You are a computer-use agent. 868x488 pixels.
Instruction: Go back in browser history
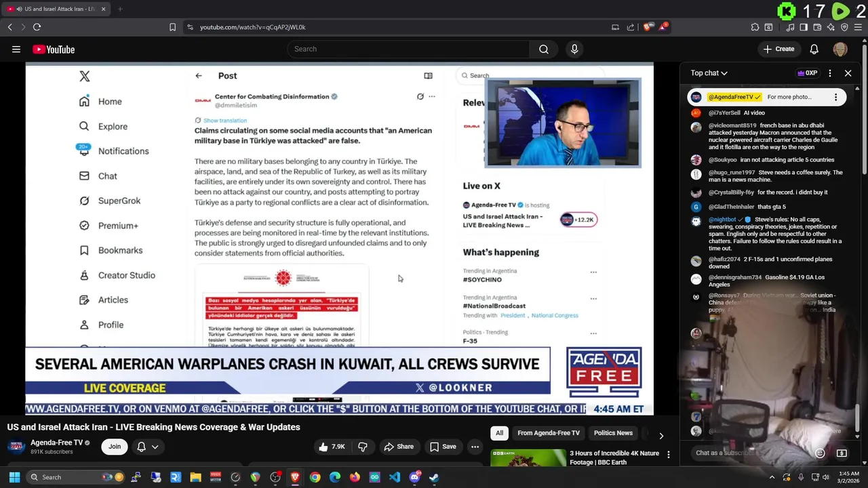pyautogui.click(x=10, y=27)
